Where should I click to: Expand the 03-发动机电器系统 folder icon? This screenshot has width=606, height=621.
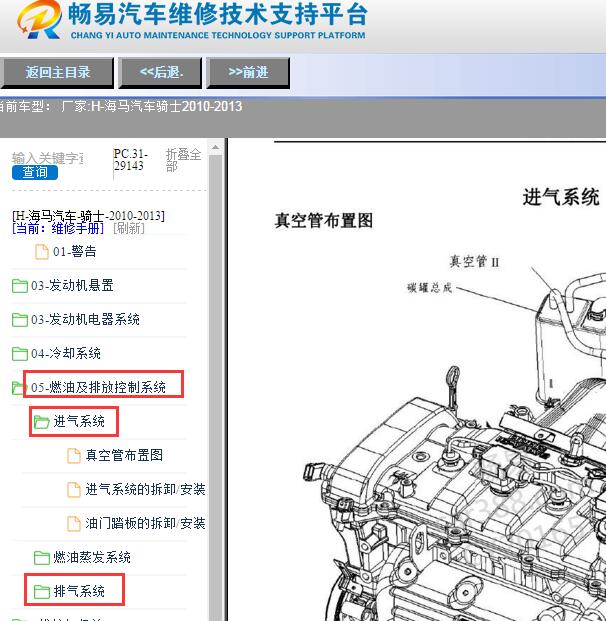coord(19,320)
